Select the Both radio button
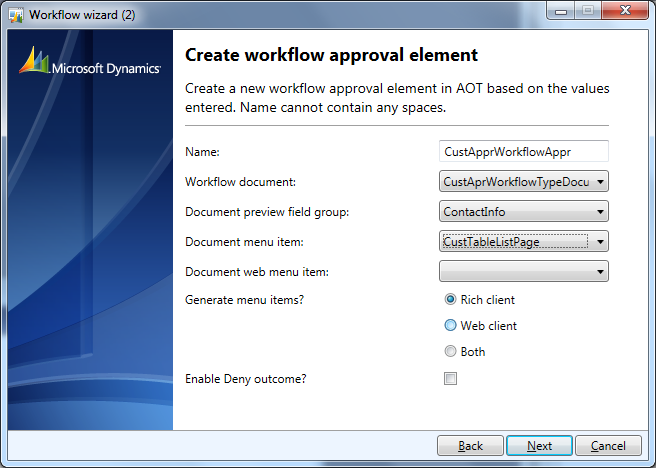The image size is (656, 468). [450, 351]
